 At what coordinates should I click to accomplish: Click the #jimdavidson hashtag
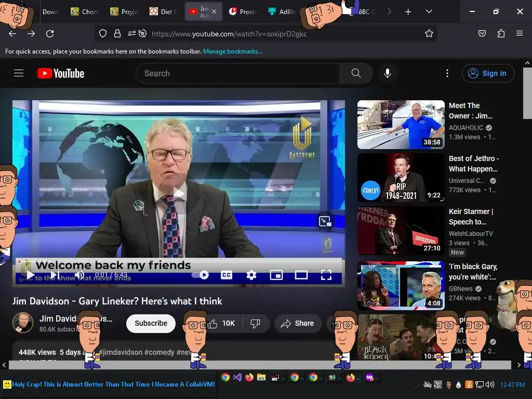(121, 352)
